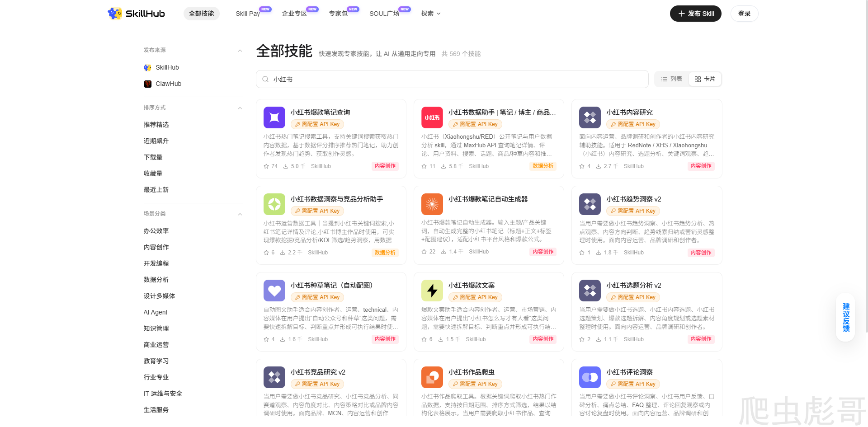This screenshot has height=427, width=868.
Task: Sort by 最近上新
Action: pyautogui.click(x=156, y=190)
